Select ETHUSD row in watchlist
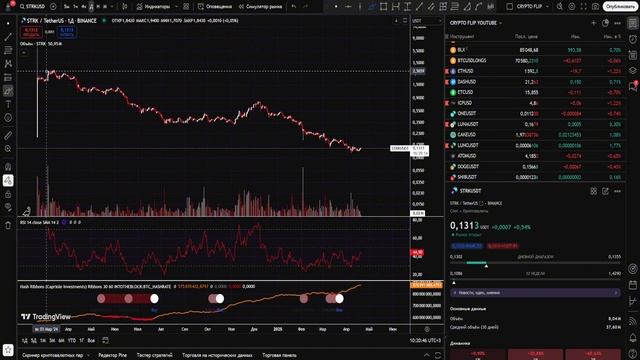 pyautogui.click(x=535, y=71)
